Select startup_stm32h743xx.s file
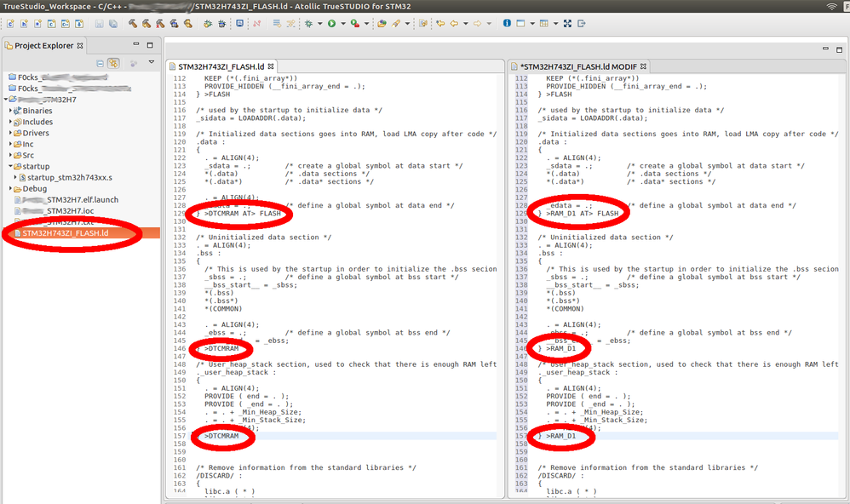850x504 pixels. tap(66, 177)
